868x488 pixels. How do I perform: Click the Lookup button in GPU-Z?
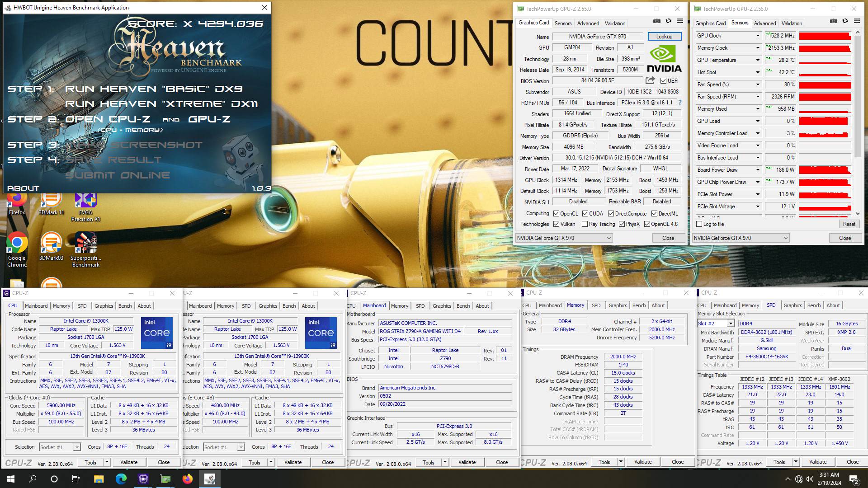tap(664, 37)
